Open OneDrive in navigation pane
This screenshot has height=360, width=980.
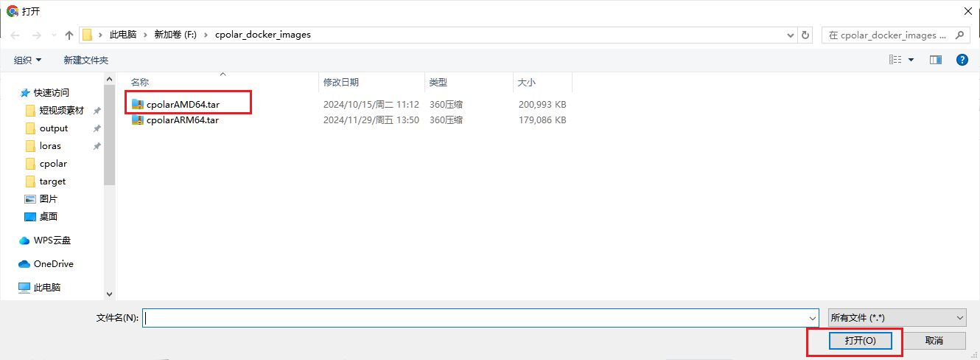(x=53, y=264)
